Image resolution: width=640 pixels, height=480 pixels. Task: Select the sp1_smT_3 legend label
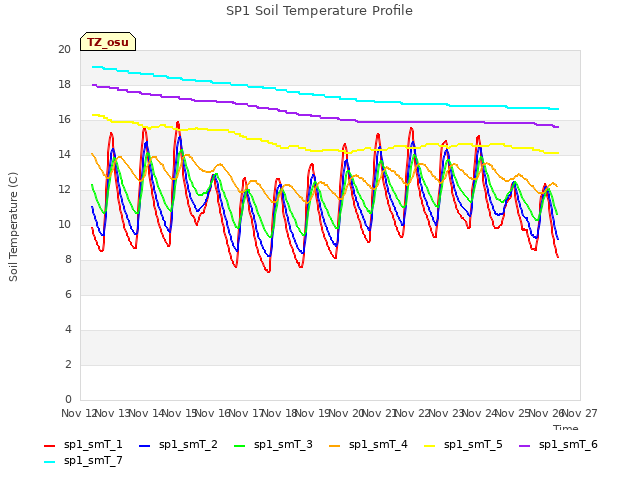coord(283,444)
